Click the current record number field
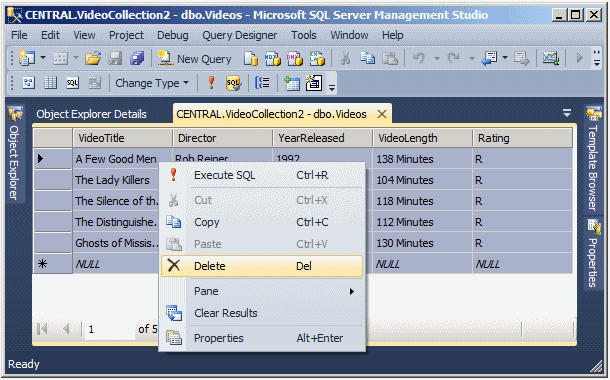This screenshot has height=380, width=610. tap(109, 329)
